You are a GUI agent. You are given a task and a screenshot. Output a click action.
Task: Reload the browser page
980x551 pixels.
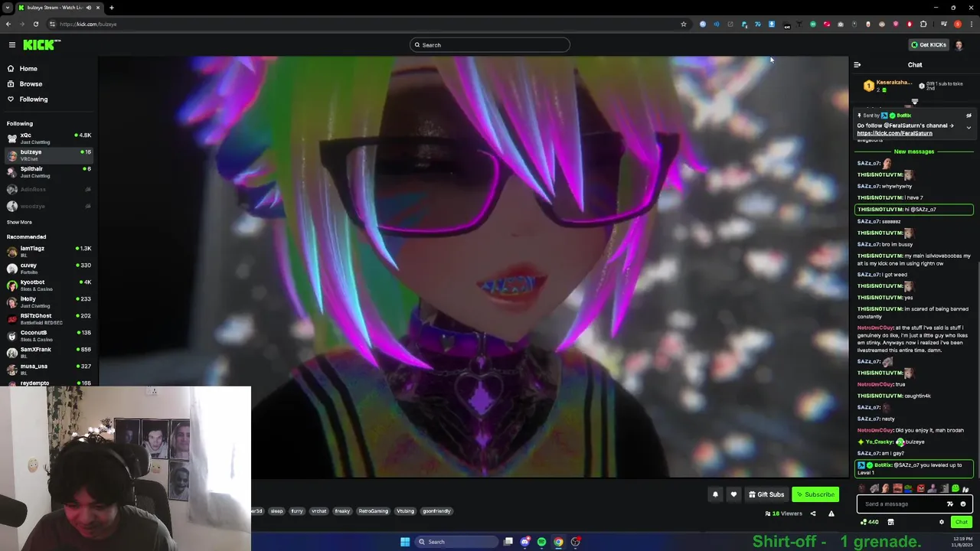point(35,24)
